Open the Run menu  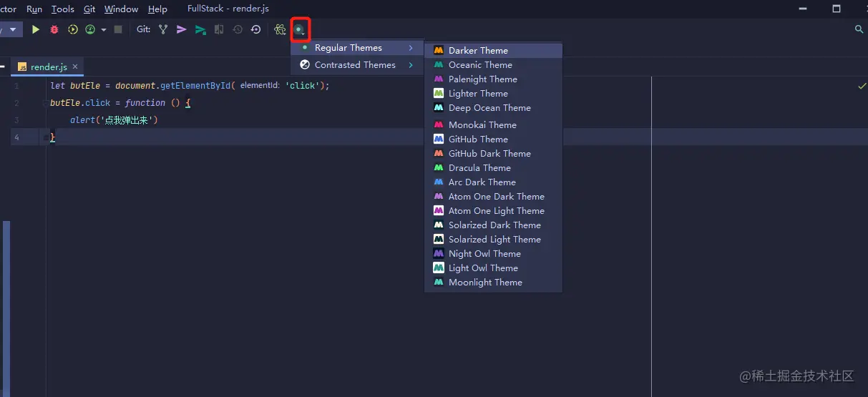[34, 9]
